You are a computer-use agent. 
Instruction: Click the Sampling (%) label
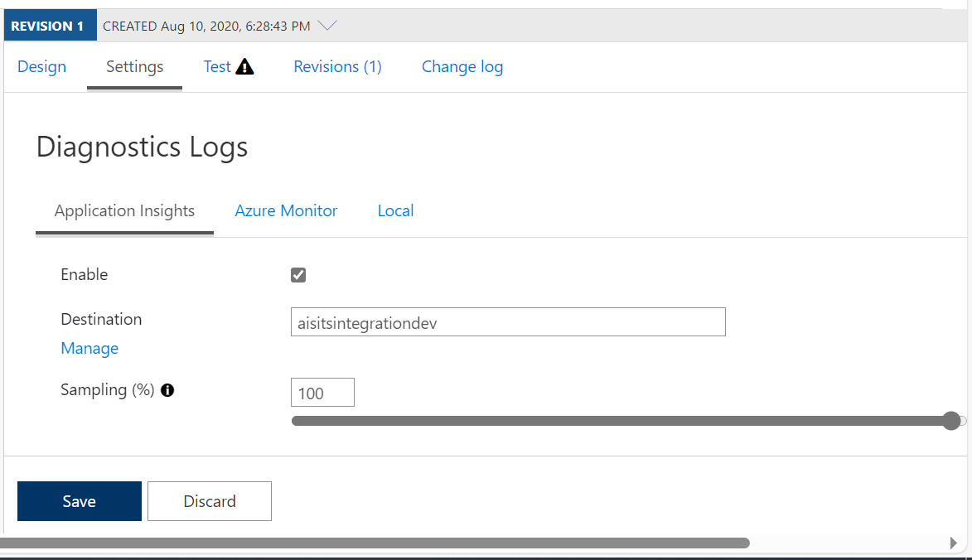tap(107, 389)
